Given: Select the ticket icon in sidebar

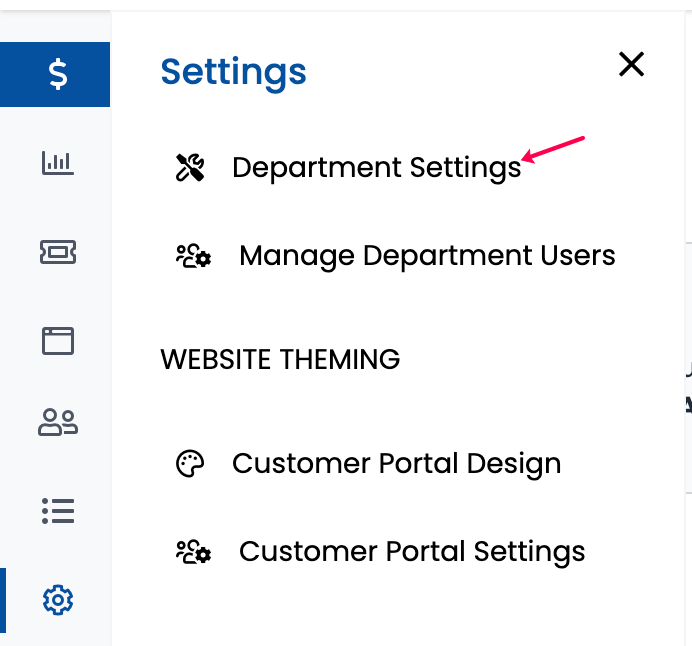Looking at the screenshot, I should point(58,252).
